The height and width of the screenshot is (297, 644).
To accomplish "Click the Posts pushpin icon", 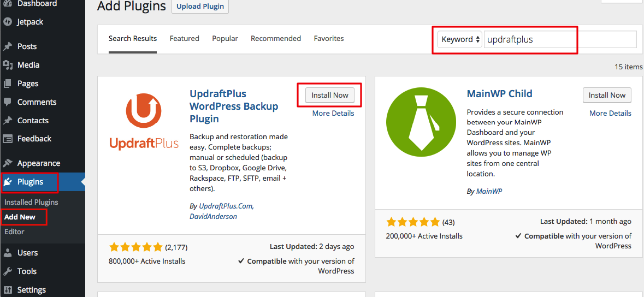I will tap(8, 46).
